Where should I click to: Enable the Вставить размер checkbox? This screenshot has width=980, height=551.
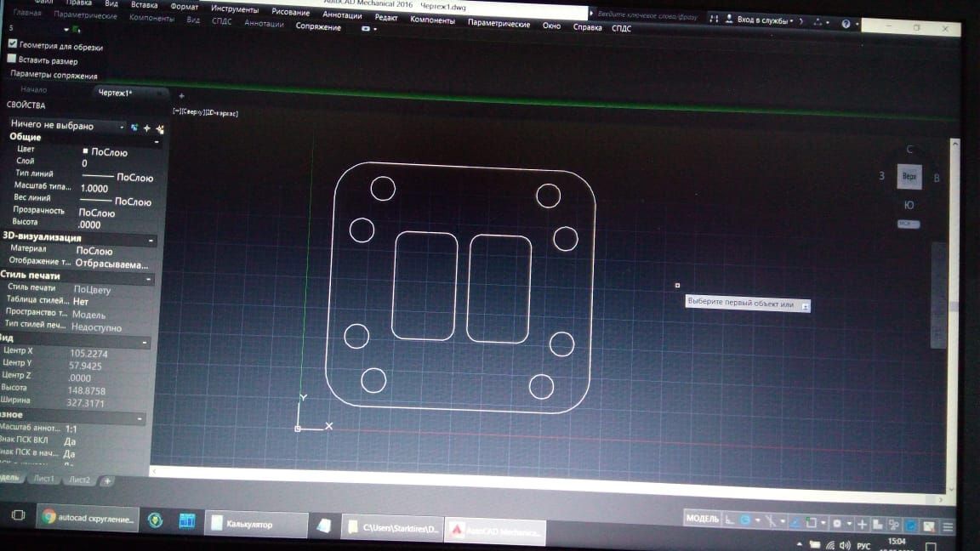[x=11, y=59]
